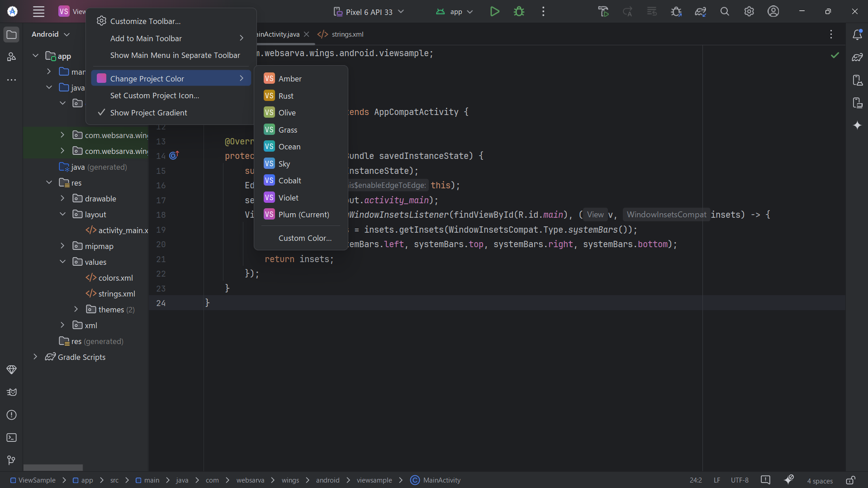The image size is (868, 488).
Task: Open Custom Color picker
Action: pos(304,238)
